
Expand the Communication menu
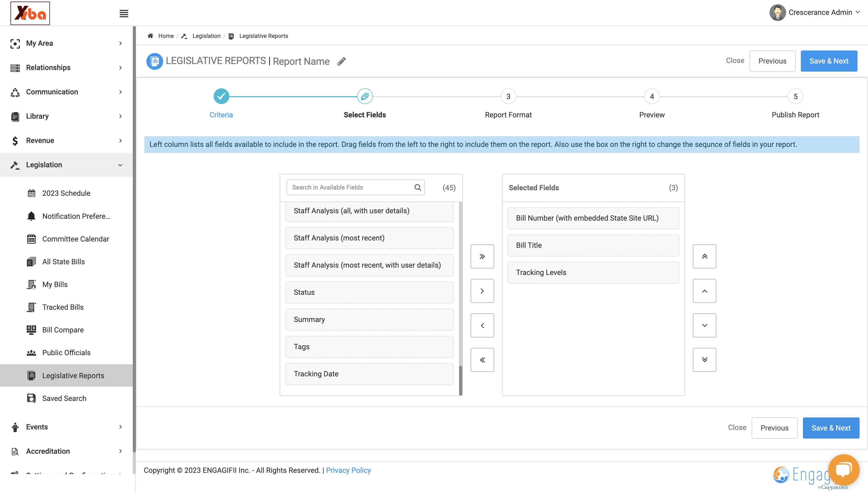(x=66, y=92)
